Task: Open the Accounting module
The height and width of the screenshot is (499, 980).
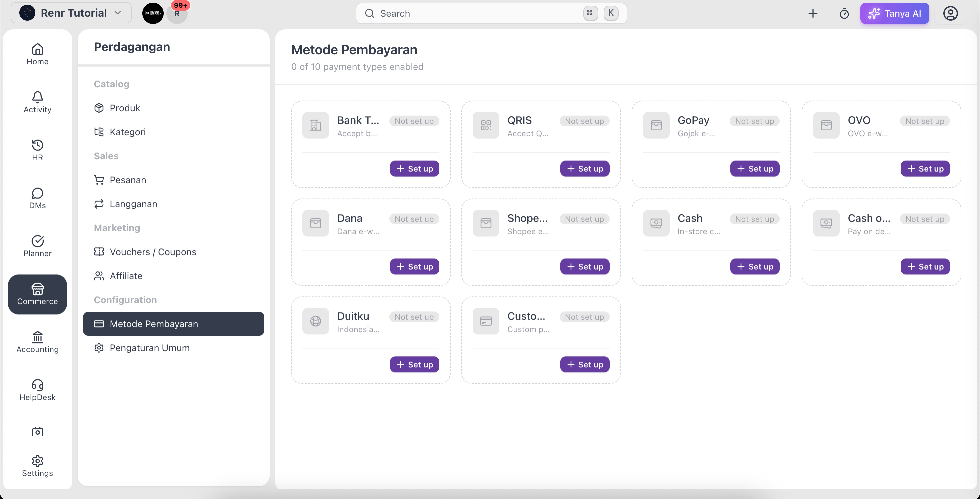Action: [37, 342]
